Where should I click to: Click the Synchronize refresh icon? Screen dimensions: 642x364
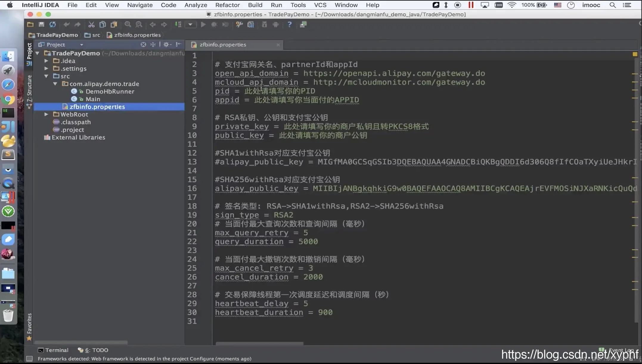point(53,24)
